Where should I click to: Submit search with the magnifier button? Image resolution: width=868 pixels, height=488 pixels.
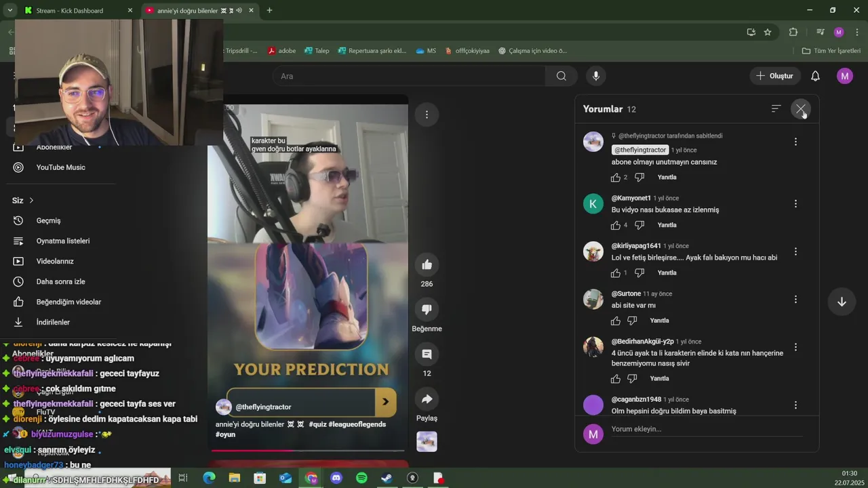click(x=561, y=76)
